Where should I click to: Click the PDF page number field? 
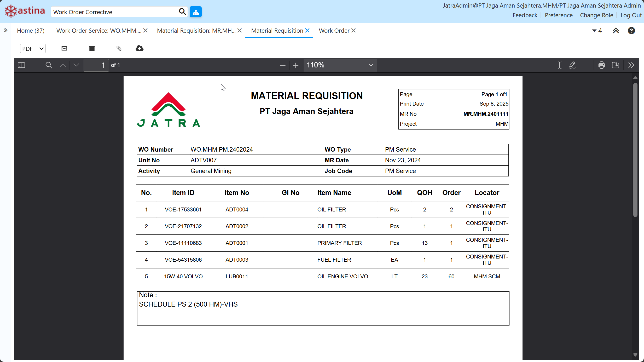tap(96, 65)
